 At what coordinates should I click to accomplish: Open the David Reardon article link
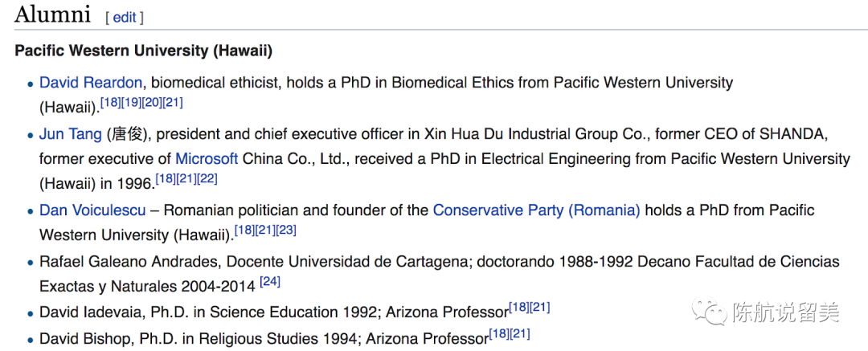pyautogui.click(x=91, y=82)
